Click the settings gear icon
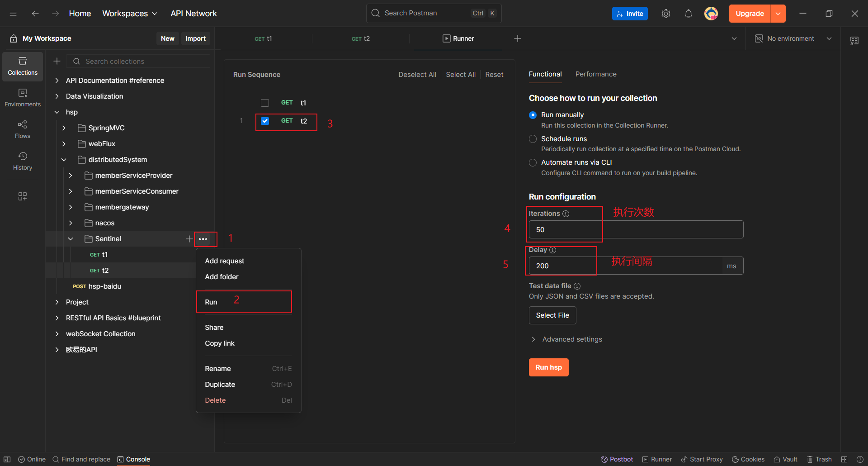Viewport: 868px width, 466px height. click(x=665, y=14)
